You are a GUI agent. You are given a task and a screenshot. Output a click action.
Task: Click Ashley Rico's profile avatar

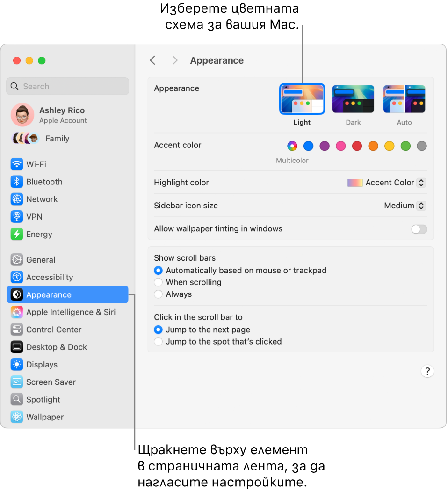(x=22, y=115)
